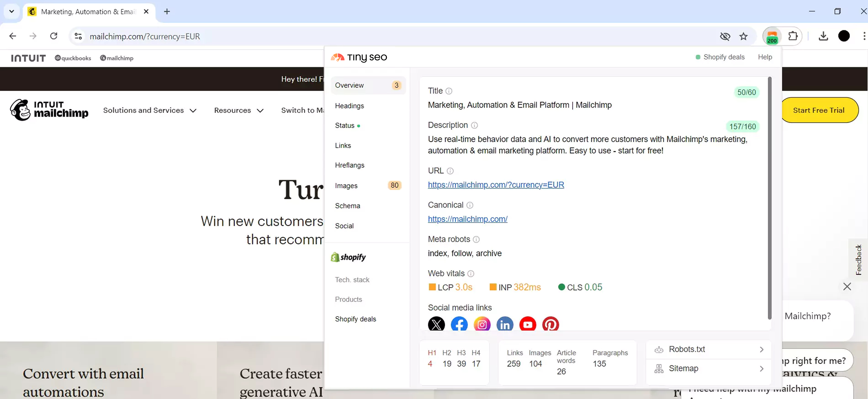Click the Tiny SEO logo
The height and width of the screenshot is (399, 868).
click(x=359, y=57)
